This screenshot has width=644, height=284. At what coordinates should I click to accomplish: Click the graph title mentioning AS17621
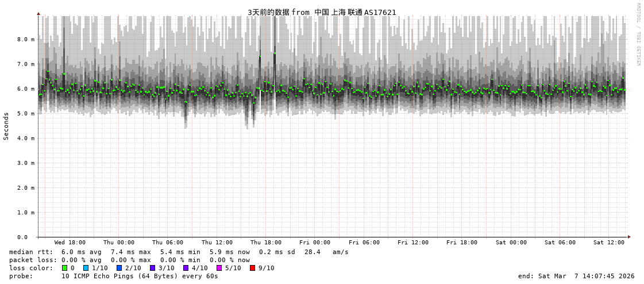tap(322, 12)
